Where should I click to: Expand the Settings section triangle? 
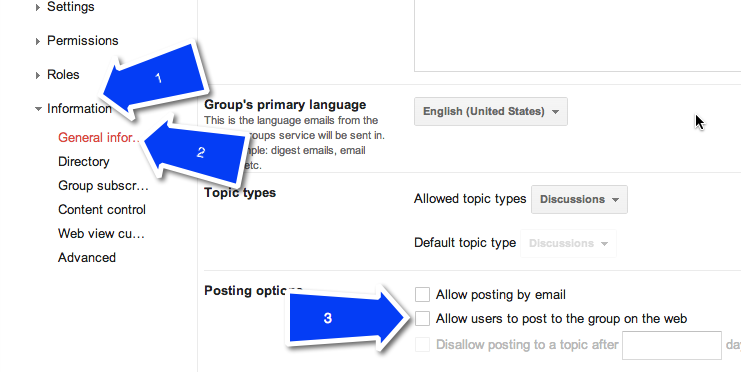point(38,7)
